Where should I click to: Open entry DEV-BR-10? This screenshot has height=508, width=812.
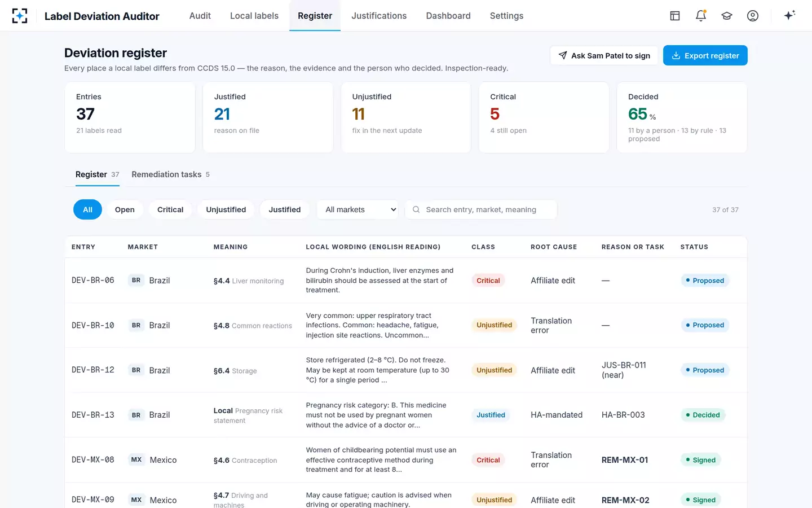pos(93,325)
